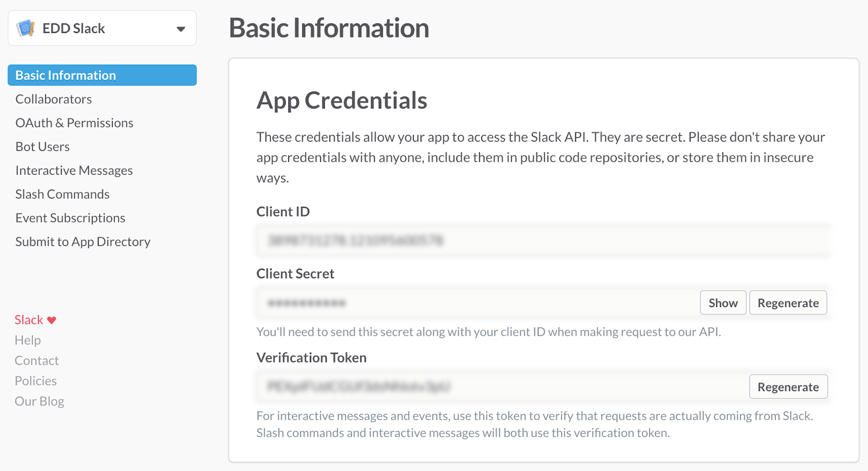Show the Client Secret value
This screenshot has height=471, width=868.
tap(723, 303)
